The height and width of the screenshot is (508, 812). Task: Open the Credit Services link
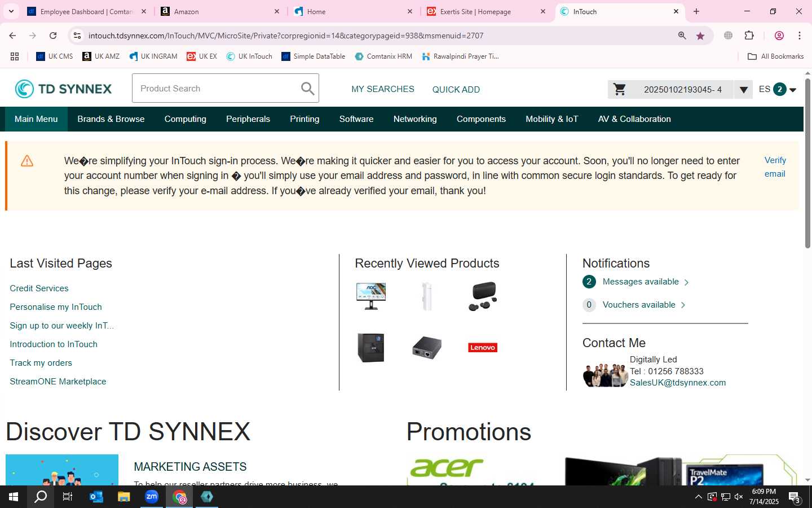(39, 288)
